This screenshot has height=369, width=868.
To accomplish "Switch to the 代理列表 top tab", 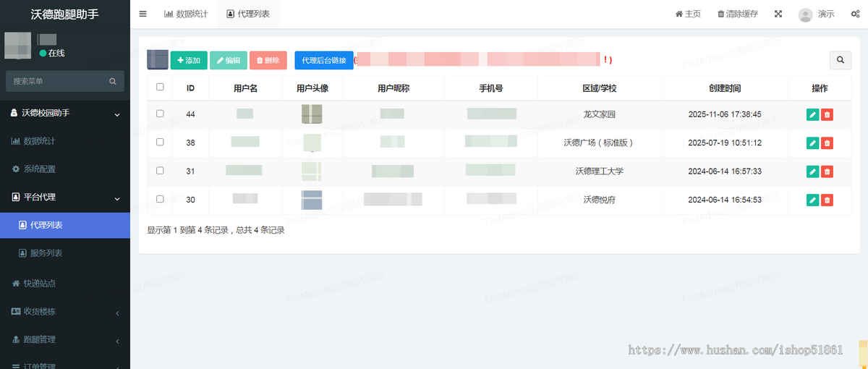I will [x=248, y=14].
